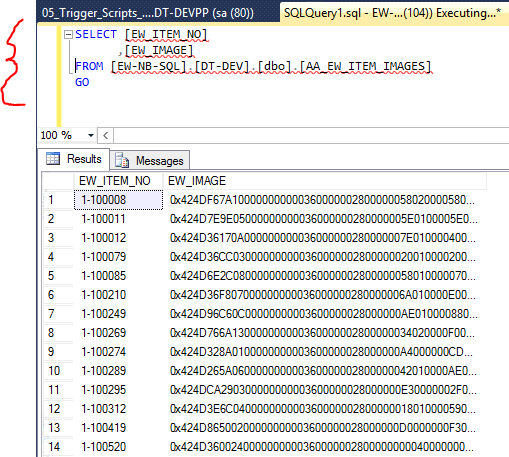509x457 pixels.
Task: Place cursor on the FROM keyword
Action: pyautogui.click(x=89, y=66)
